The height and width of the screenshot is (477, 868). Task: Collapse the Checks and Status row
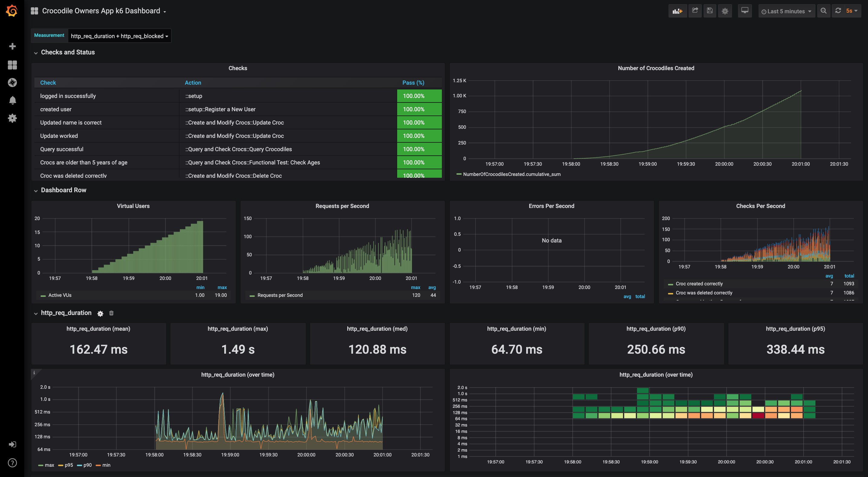(x=67, y=52)
